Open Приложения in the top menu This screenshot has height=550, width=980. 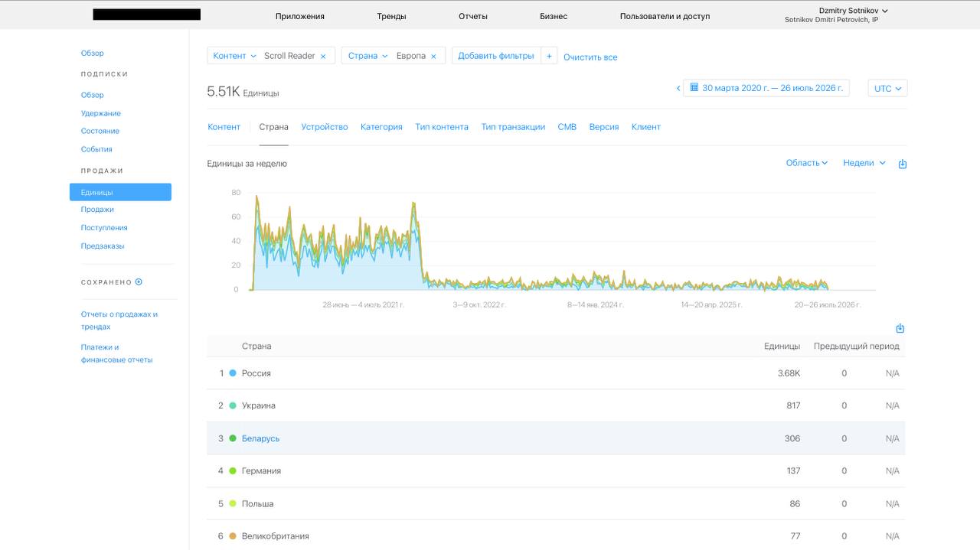click(300, 16)
